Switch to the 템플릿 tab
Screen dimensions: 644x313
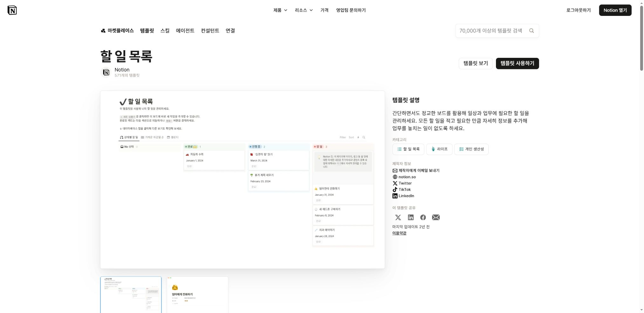click(x=147, y=31)
